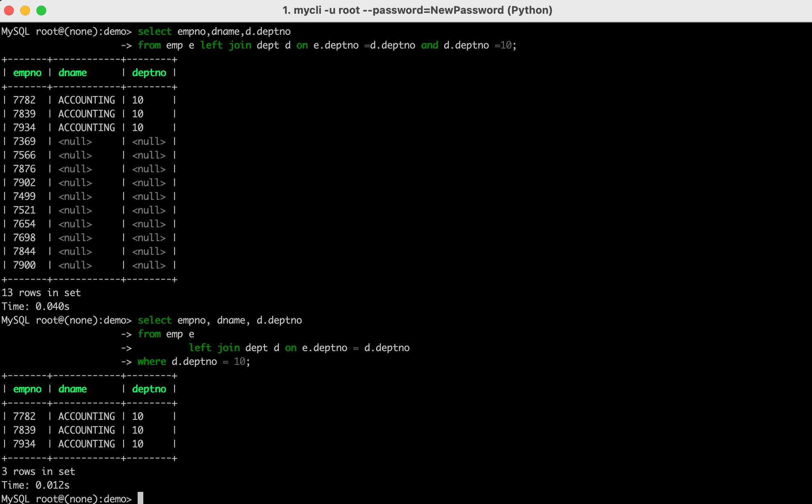Click the first table's deptno column header
The width and height of the screenshot is (812, 504).
point(149,73)
